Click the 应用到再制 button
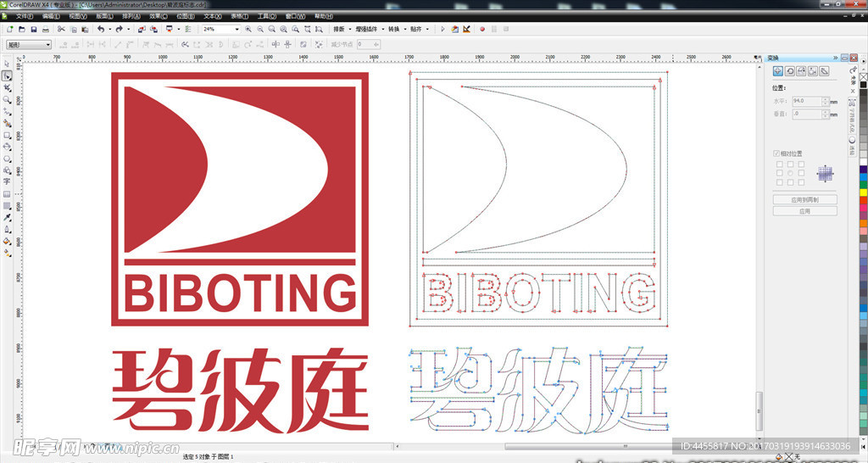The width and height of the screenshot is (868, 463). 804,200
